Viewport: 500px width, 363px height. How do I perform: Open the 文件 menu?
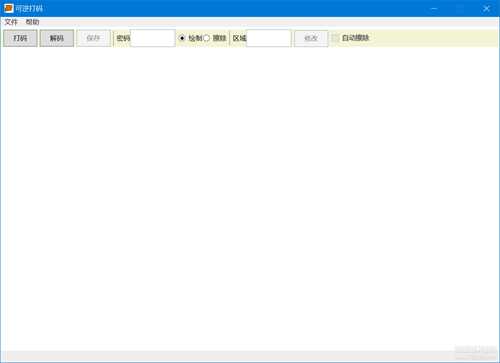11,22
